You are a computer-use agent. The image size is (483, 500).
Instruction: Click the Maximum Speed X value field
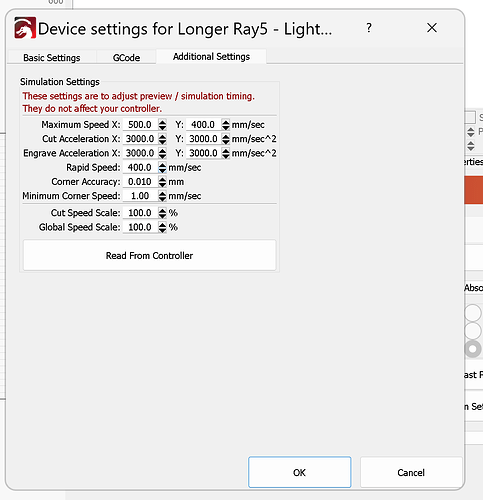click(x=140, y=125)
